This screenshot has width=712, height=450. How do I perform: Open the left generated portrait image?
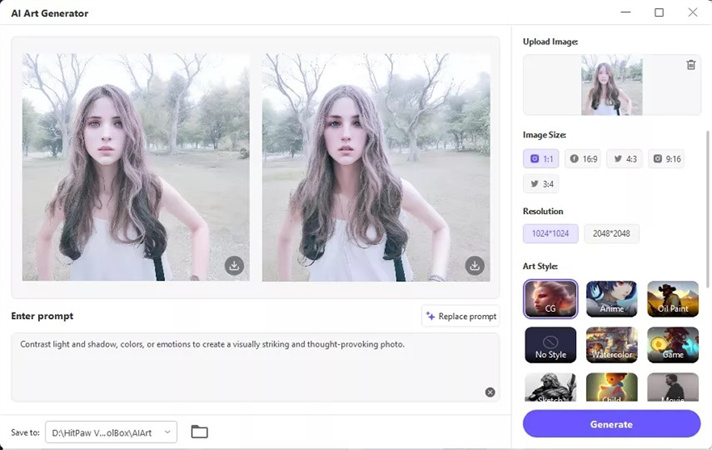[136, 167]
